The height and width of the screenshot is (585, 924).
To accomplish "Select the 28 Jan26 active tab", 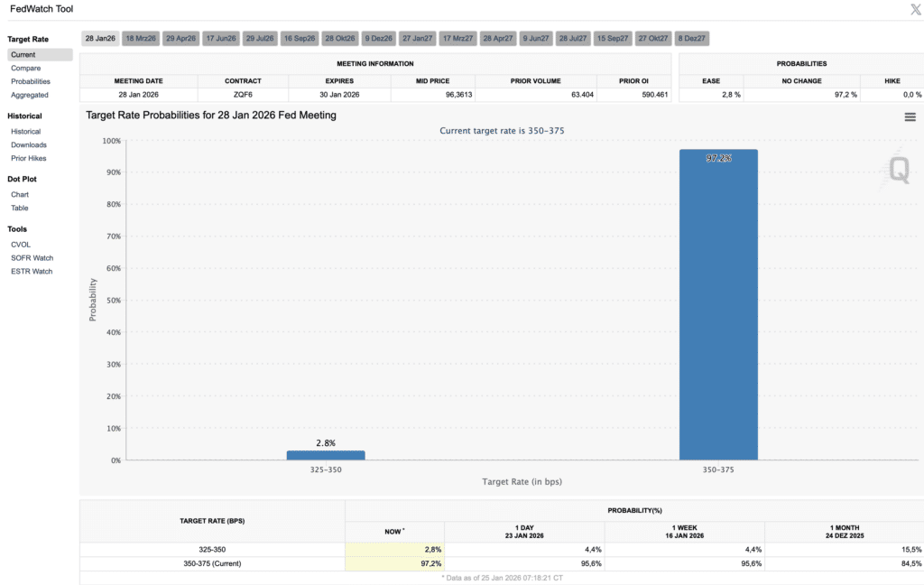I will tap(100, 38).
